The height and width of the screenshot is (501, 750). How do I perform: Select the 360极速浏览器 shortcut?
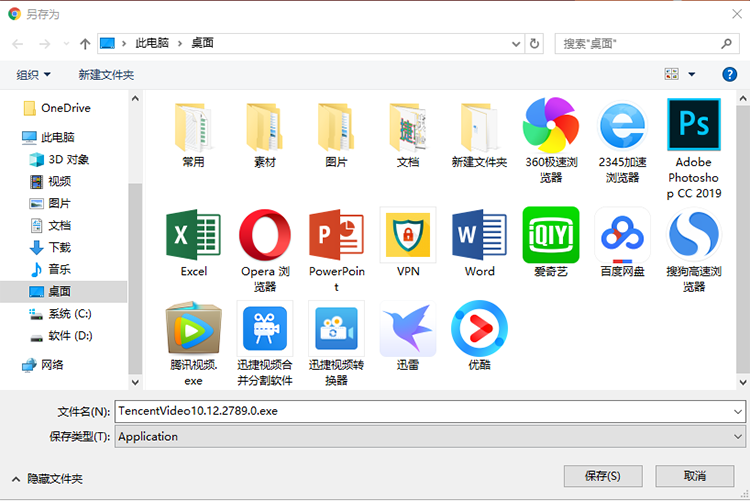(x=551, y=125)
